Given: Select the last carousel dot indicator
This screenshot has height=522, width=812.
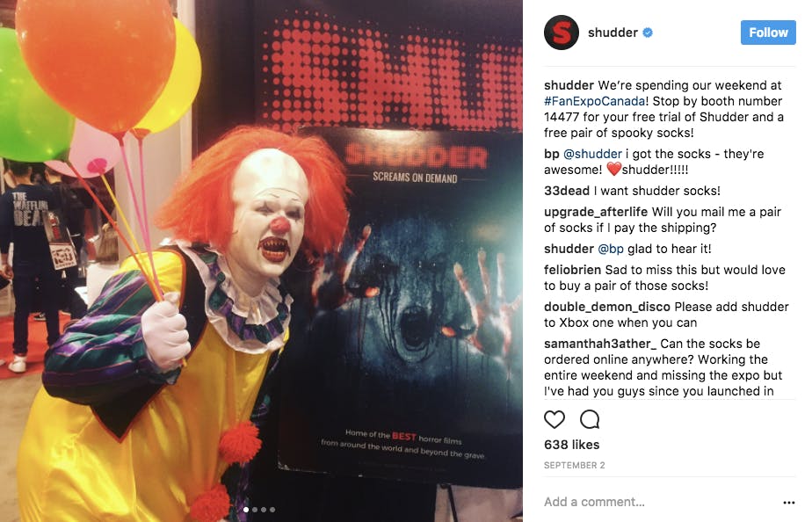Looking at the screenshot, I should tap(272, 510).
